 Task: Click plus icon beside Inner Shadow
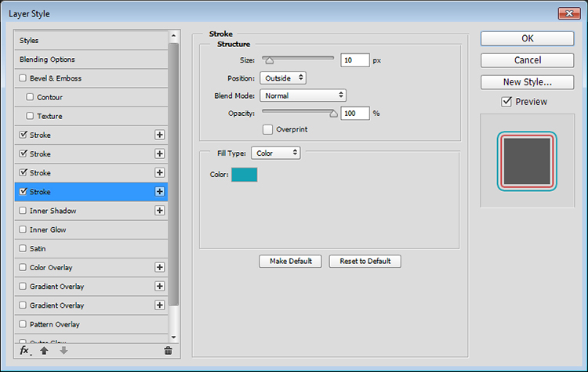(x=160, y=211)
